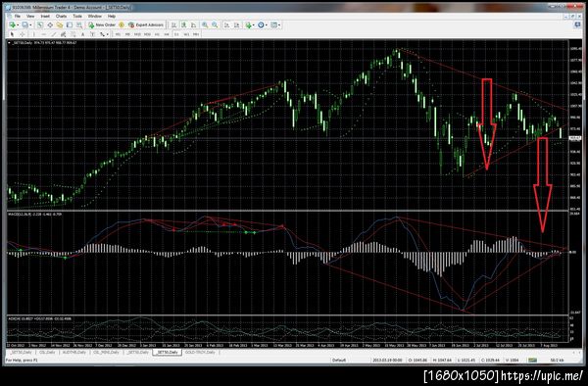The width and height of the screenshot is (588, 386).
Task: Expand the New Chart dropdown arrow
Action: click(18, 25)
